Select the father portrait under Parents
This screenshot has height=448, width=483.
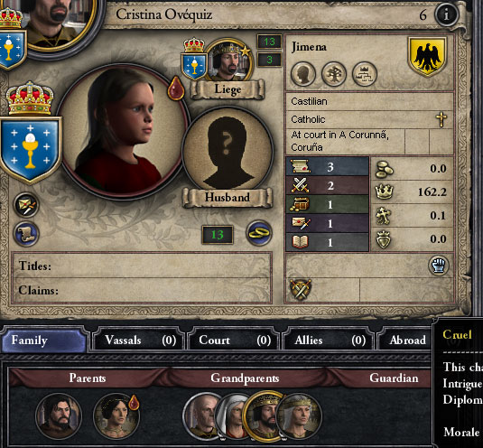click(59, 416)
